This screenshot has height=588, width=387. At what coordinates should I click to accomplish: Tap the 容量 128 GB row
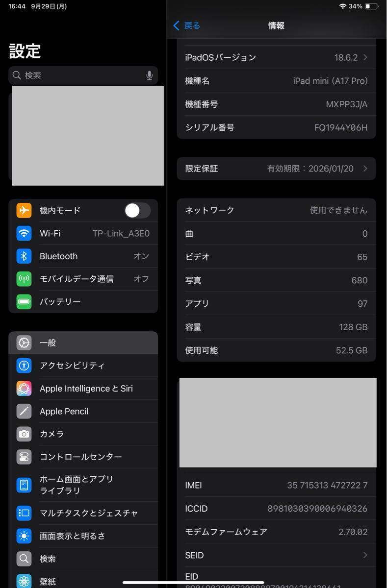pyautogui.click(x=276, y=327)
